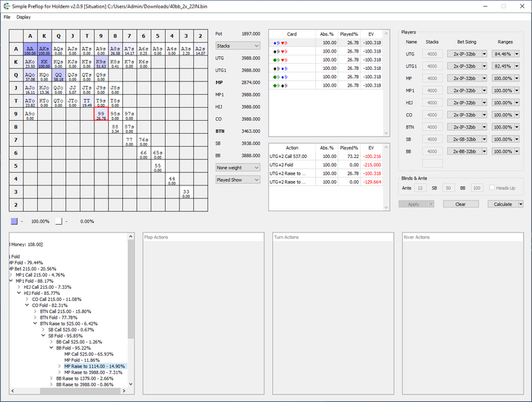Select MP Call 525.00 - 65.93% tree item
This screenshot has width=532, height=402.
click(x=89, y=354)
